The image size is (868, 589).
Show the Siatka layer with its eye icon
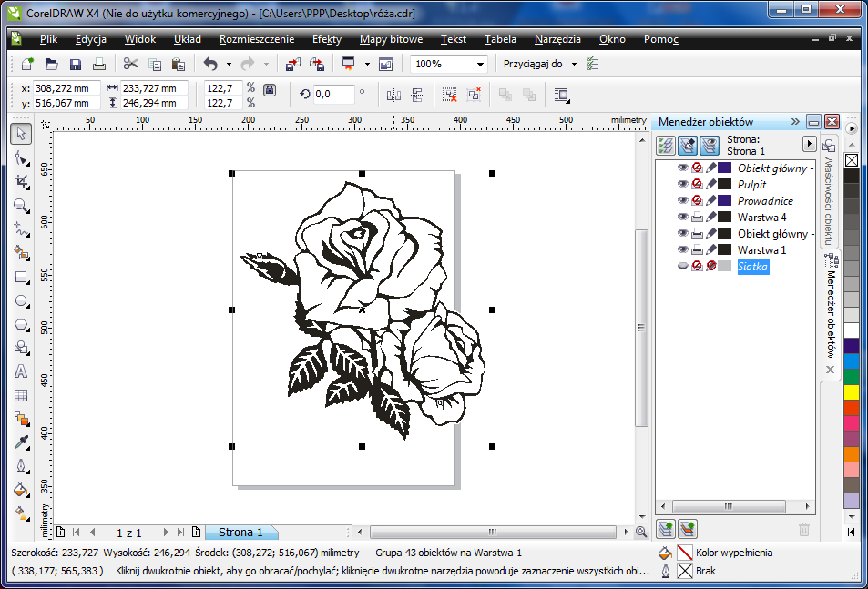click(682, 266)
